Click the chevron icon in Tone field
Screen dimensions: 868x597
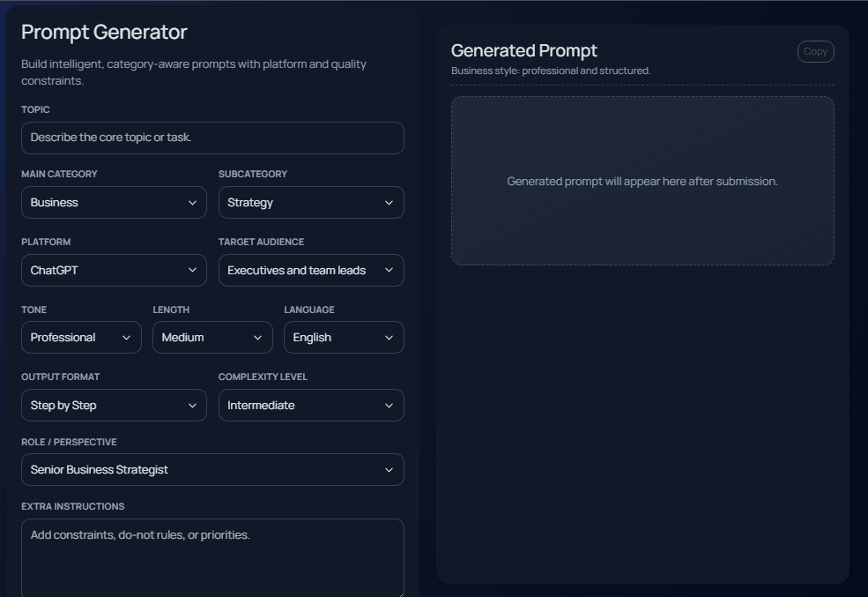pos(126,338)
